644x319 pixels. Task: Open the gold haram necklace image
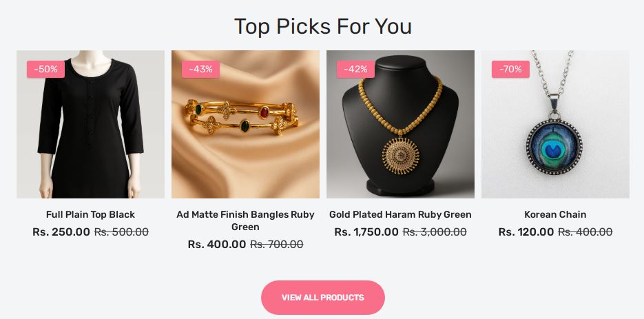click(x=400, y=124)
